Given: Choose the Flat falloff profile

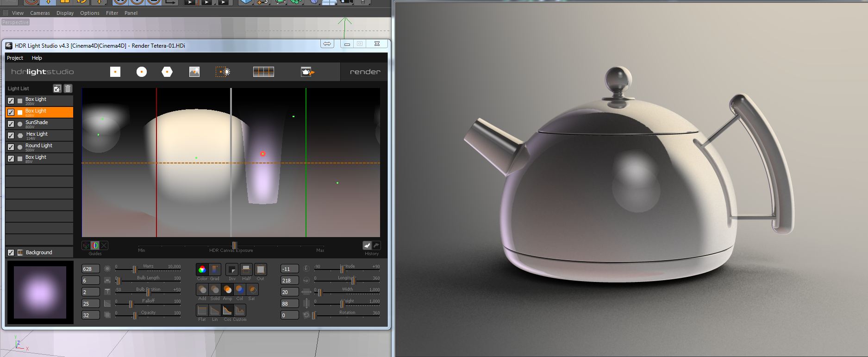Looking at the screenshot, I should click(x=202, y=310).
